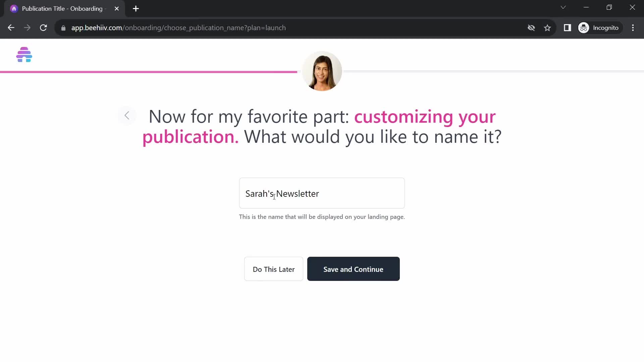Click the publication name input field
This screenshot has height=362, width=644.
(x=322, y=194)
